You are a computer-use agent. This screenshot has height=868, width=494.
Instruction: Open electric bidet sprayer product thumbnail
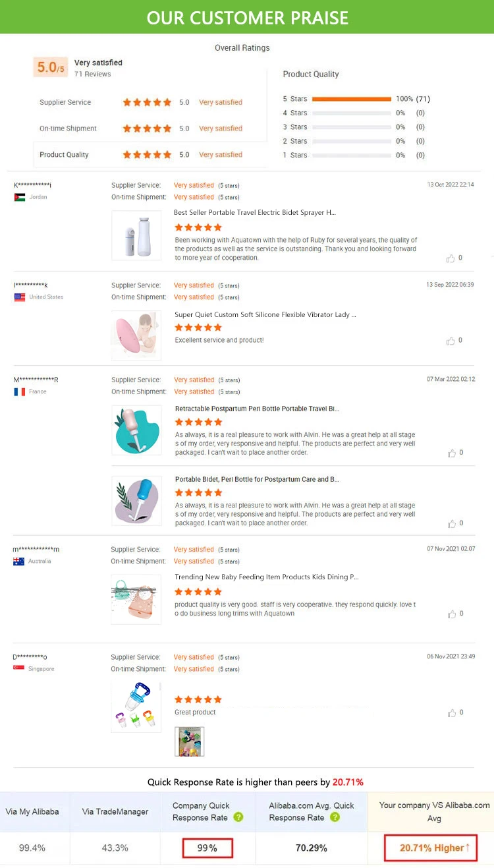tap(136, 235)
